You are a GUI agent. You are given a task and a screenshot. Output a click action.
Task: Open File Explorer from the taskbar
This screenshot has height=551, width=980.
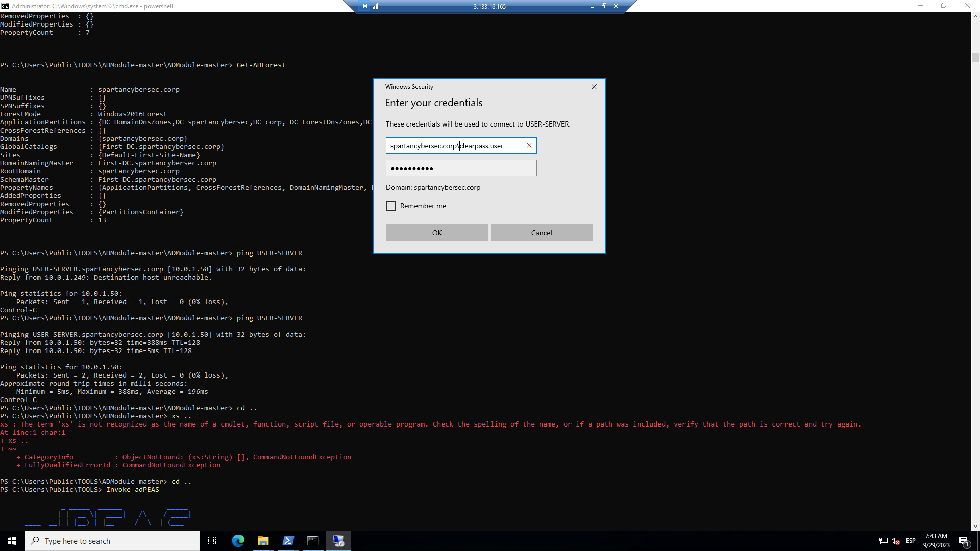[263, 541]
